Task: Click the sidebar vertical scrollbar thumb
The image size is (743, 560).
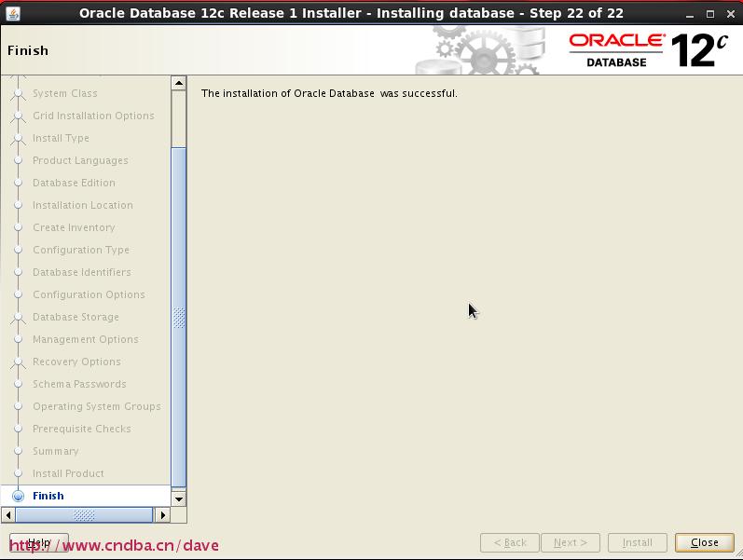Action: 179,317
